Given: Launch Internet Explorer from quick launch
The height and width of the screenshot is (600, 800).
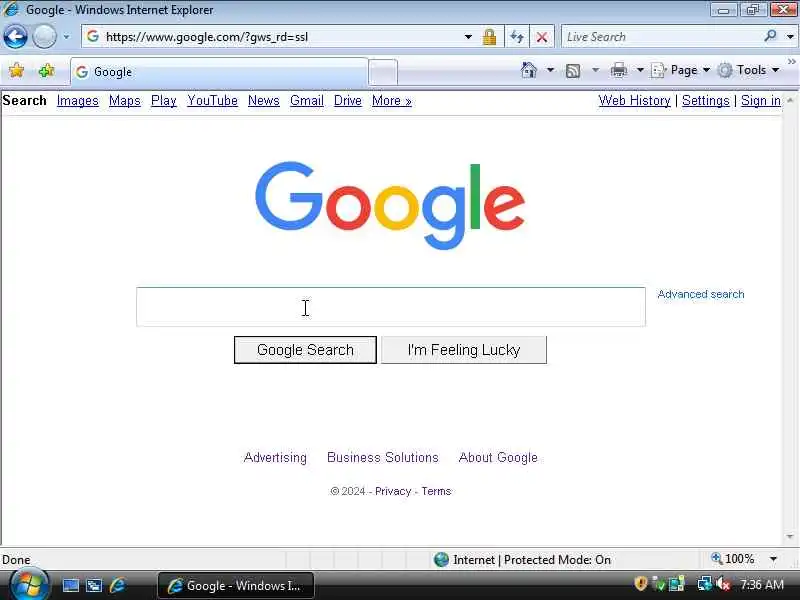Looking at the screenshot, I should click(x=118, y=585).
